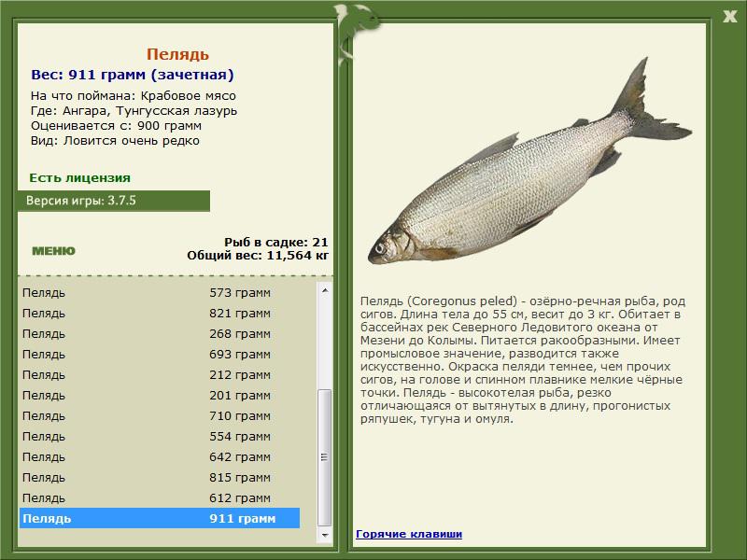Select the Пелядь 710 грамм row
This screenshot has height=560, width=747.
160,415
